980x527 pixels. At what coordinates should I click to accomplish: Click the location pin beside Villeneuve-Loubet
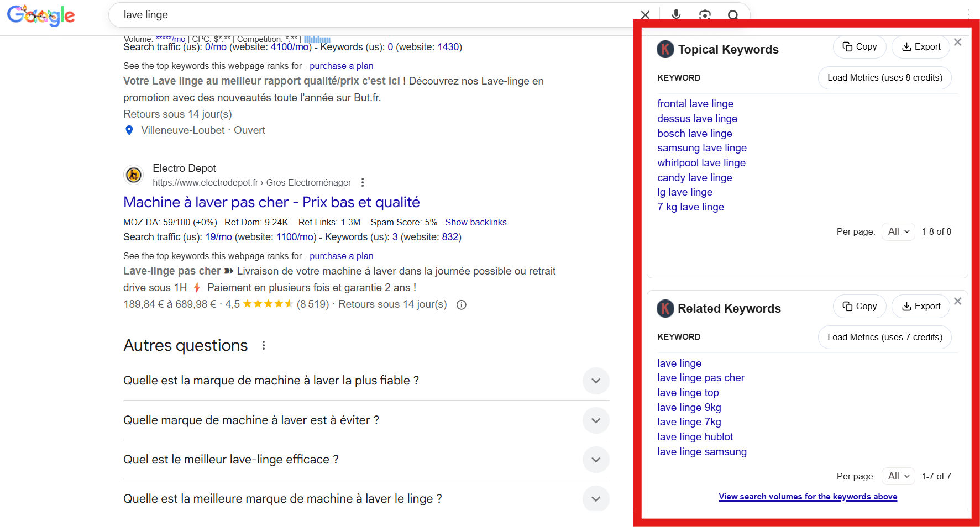[x=129, y=130]
